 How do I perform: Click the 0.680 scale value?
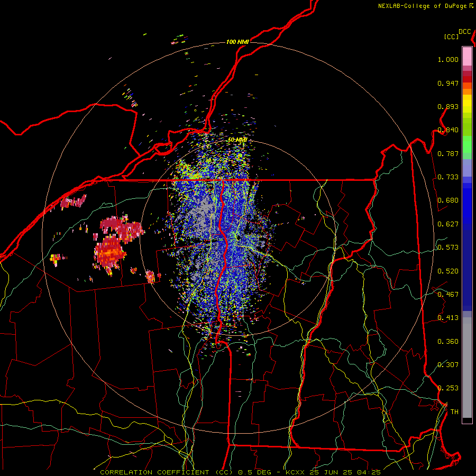[448, 200]
